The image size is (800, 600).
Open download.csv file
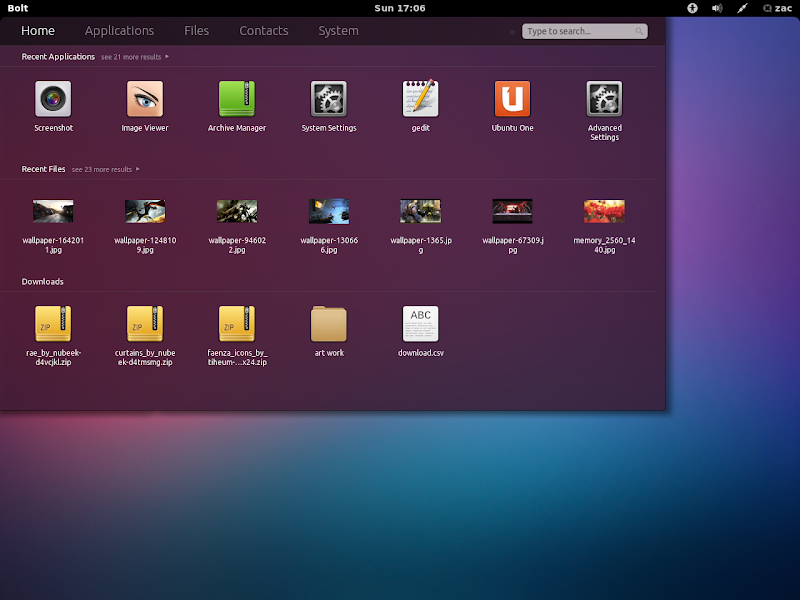(420, 325)
